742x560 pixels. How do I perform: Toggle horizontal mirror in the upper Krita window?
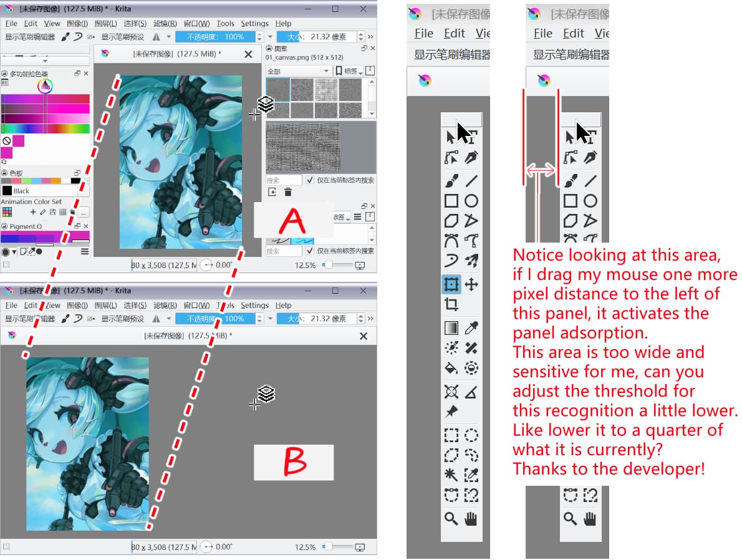pos(156,36)
